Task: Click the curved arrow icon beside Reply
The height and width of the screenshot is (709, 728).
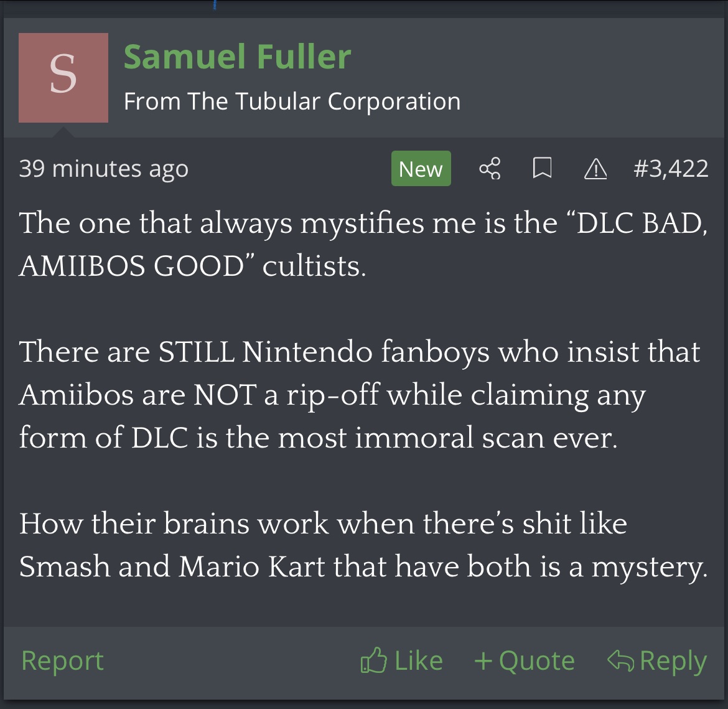Action: [620, 660]
